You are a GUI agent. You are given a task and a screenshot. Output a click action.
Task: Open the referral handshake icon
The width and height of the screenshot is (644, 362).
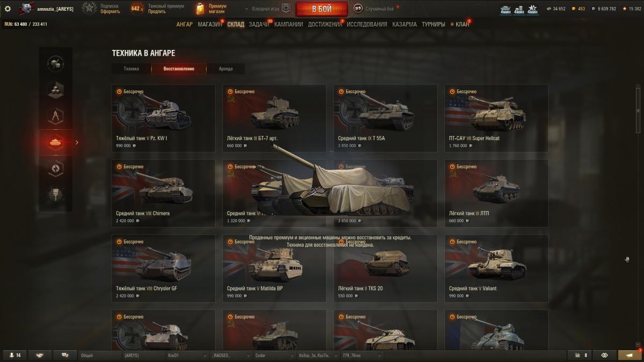[40, 355]
